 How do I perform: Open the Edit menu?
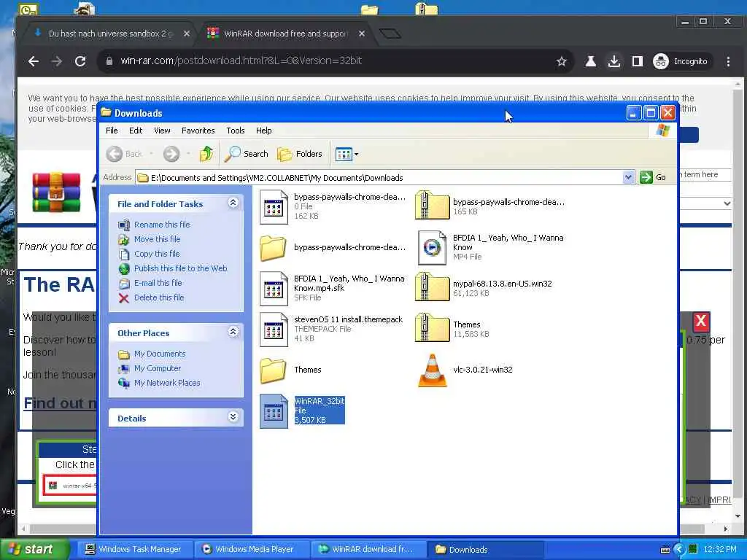[136, 131]
